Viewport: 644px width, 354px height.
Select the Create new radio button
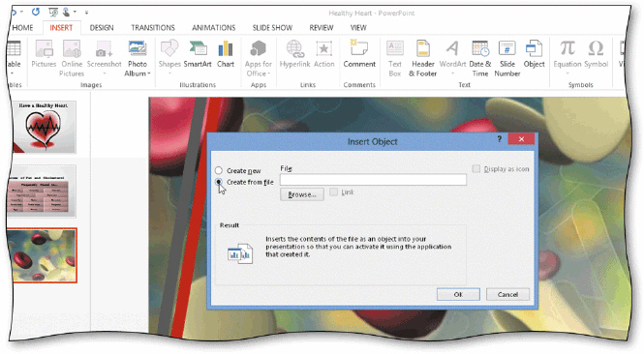(219, 170)
